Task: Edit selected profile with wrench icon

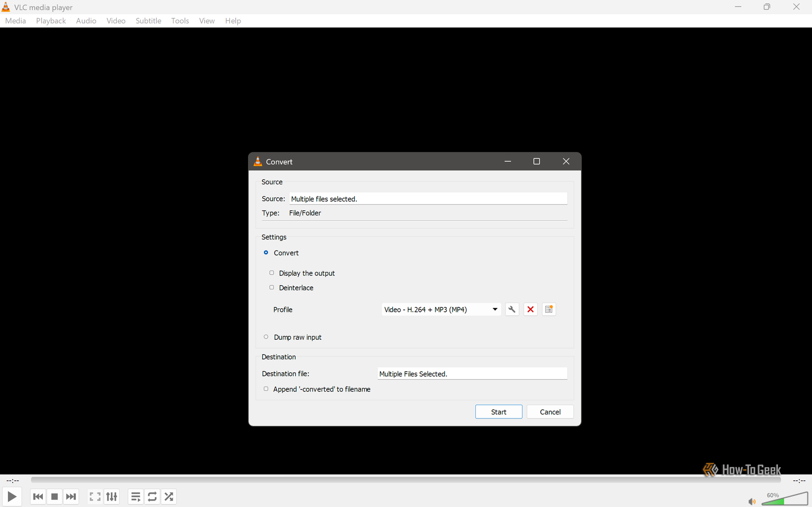Action: [512, 309]
